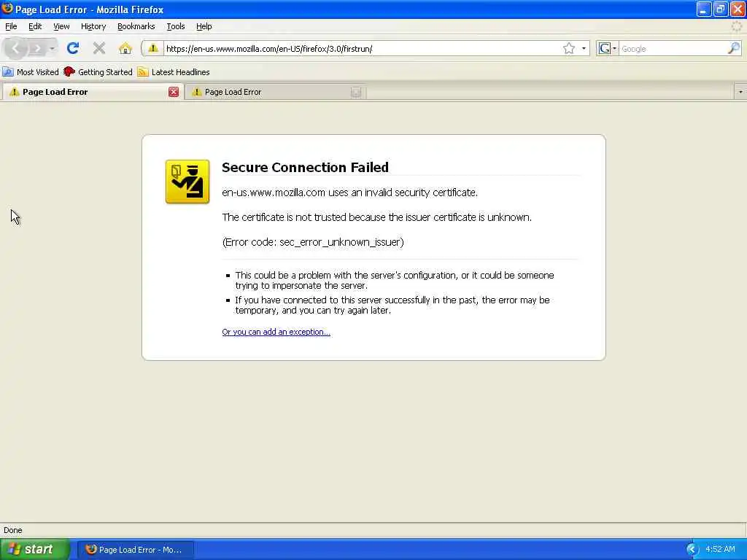Click the Forward navigation arrow
Viewport: 747px width, 560px height.
tap(36, 48)
